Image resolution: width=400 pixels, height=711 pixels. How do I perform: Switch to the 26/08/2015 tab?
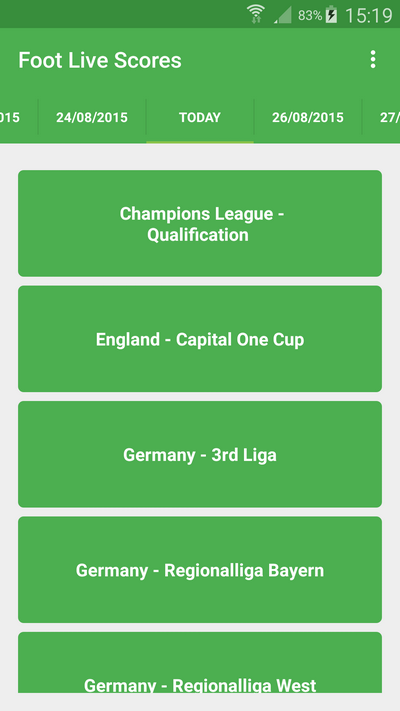pyautogui.click(x=308, y=117)
